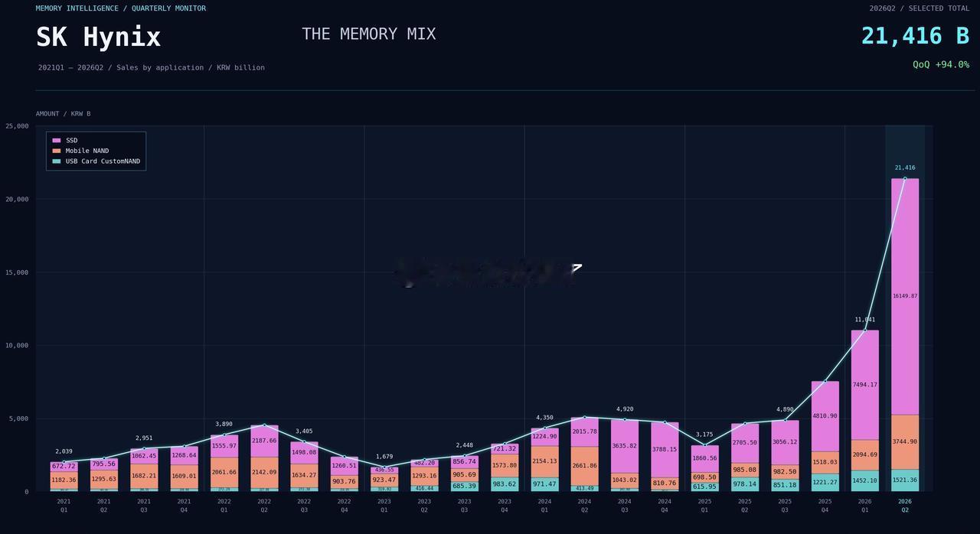The width and height of the screenshot is (980, 534).
Task: Toggle the SSD series via legend label
Action: [71, 141]
